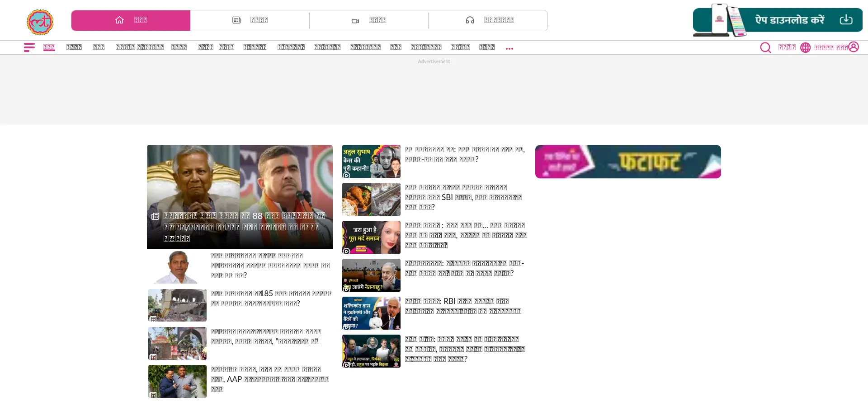Viewport: 868px width, 401px height.
Task: Open the user profile icon
Action: tap(853, 47)
